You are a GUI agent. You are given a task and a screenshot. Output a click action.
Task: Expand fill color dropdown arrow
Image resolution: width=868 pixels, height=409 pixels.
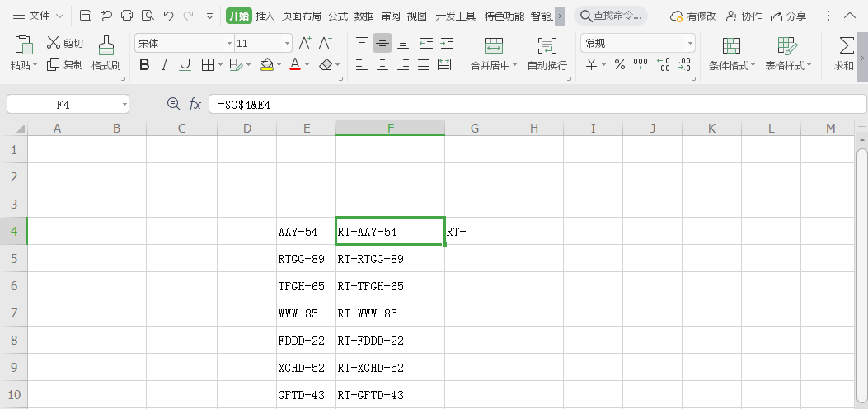pyautogui.click(x=279, y=65)
